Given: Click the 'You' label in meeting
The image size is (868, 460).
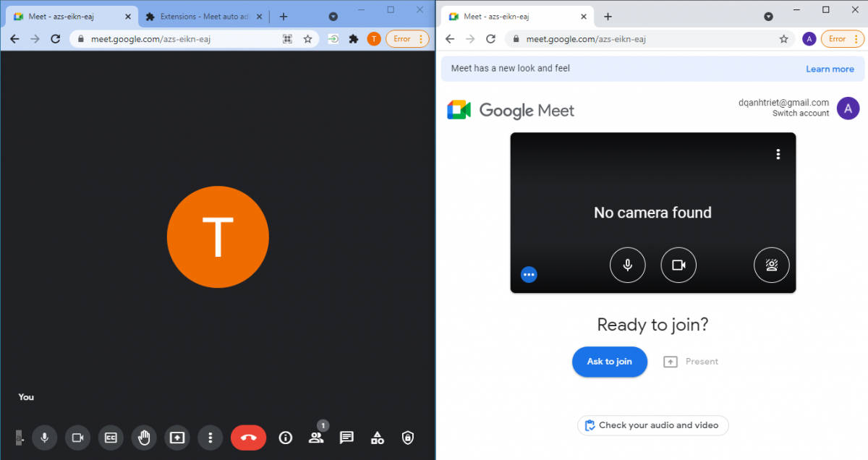Looking at the screenshot, I should tap(26, 397).
